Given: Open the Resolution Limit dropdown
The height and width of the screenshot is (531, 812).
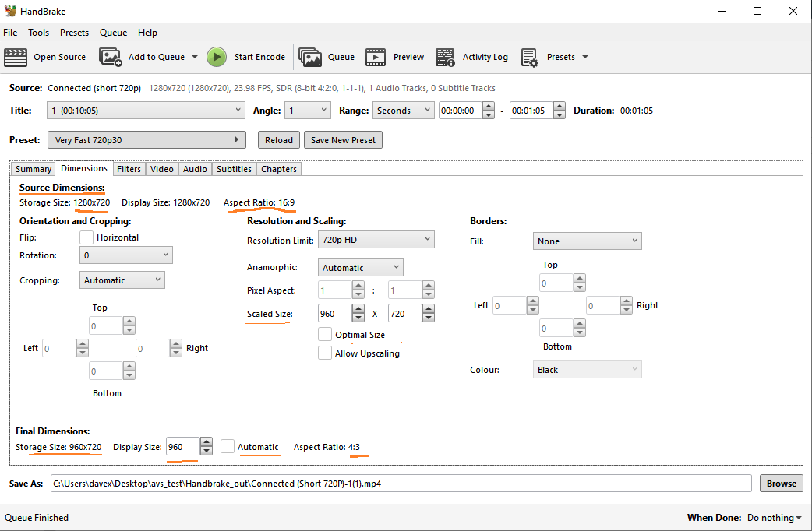Looking at the screenshot, I should (376, 240).
